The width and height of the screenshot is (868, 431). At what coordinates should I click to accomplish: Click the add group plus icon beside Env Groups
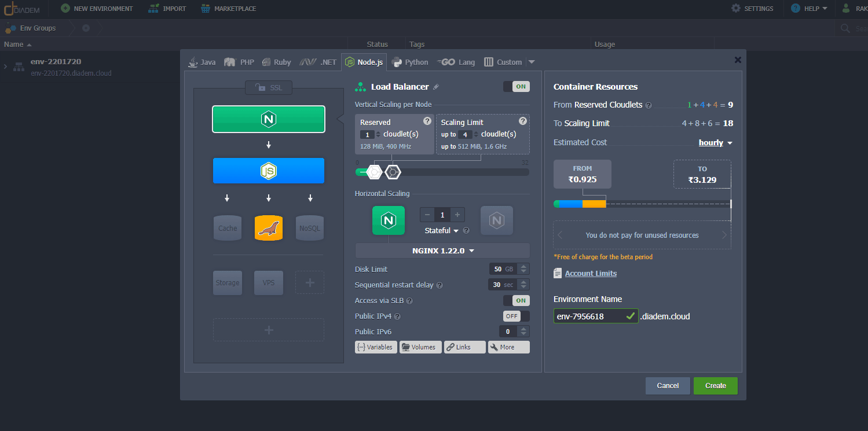[86, 28]
